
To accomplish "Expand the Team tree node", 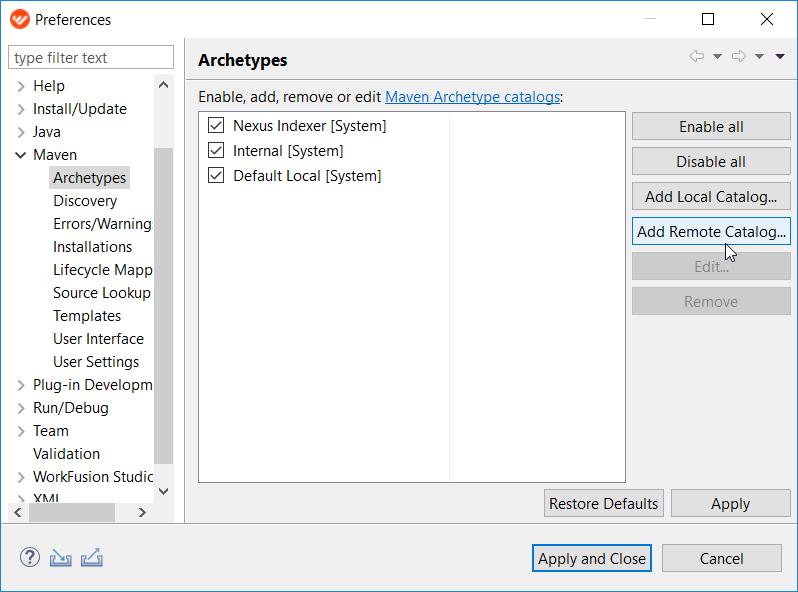I will (x=21, y=431).
